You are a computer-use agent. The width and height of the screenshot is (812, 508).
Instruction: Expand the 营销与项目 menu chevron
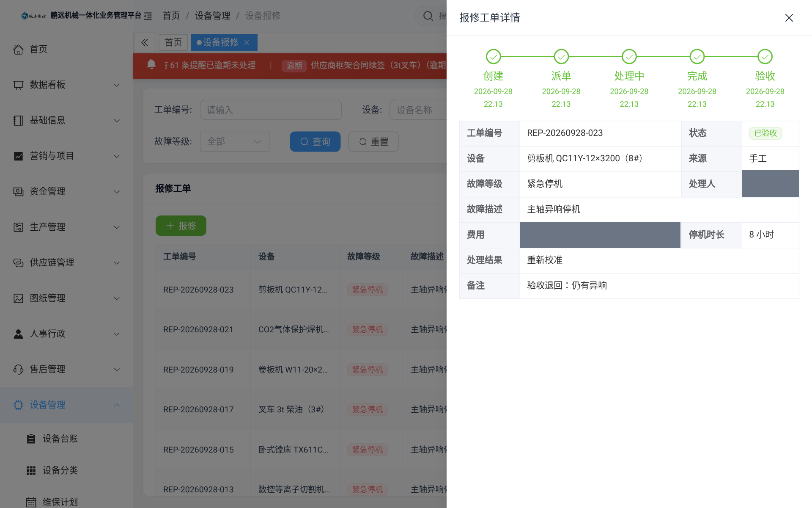tap(117, 156)
